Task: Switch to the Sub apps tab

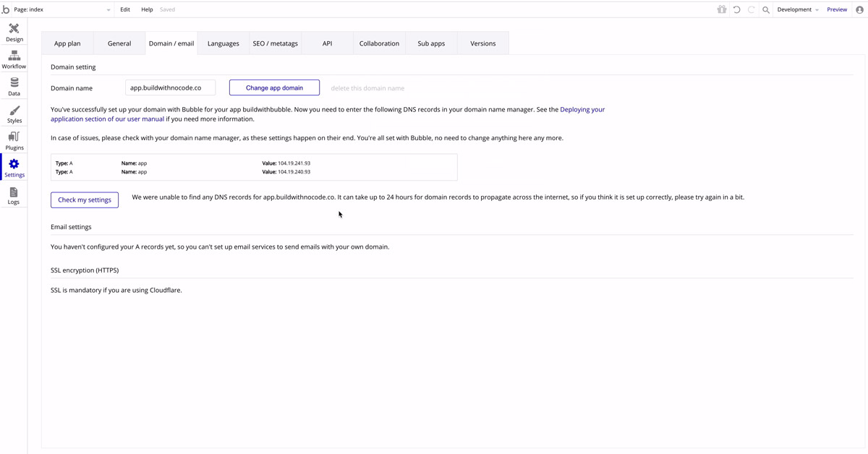Action: pyautogui.click(x=431, y=43)
